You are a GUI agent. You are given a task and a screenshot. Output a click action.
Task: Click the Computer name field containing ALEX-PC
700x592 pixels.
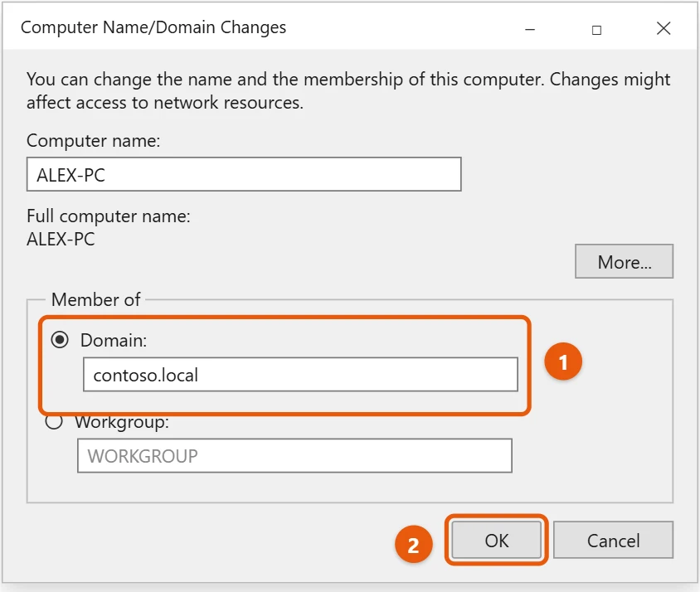click(244, 174)
